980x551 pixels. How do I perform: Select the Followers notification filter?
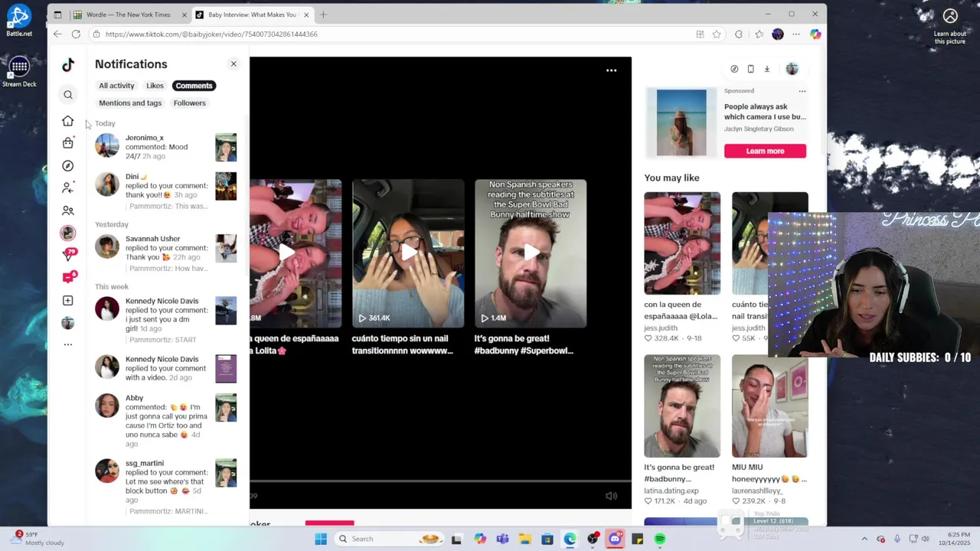189,103
